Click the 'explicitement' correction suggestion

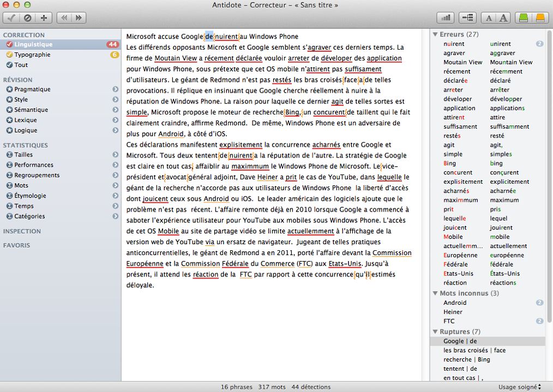coord(509,182)
